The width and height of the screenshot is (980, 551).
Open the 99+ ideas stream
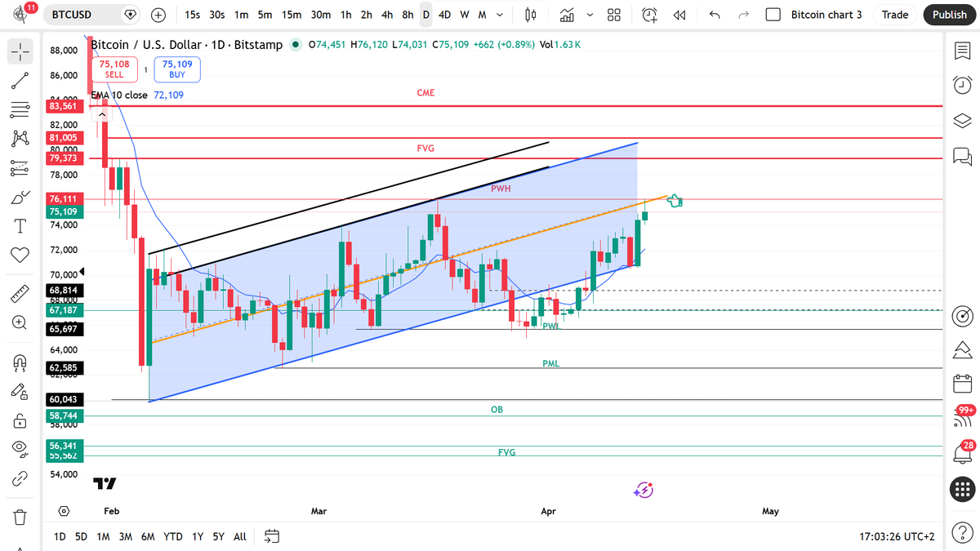[962, 416]
